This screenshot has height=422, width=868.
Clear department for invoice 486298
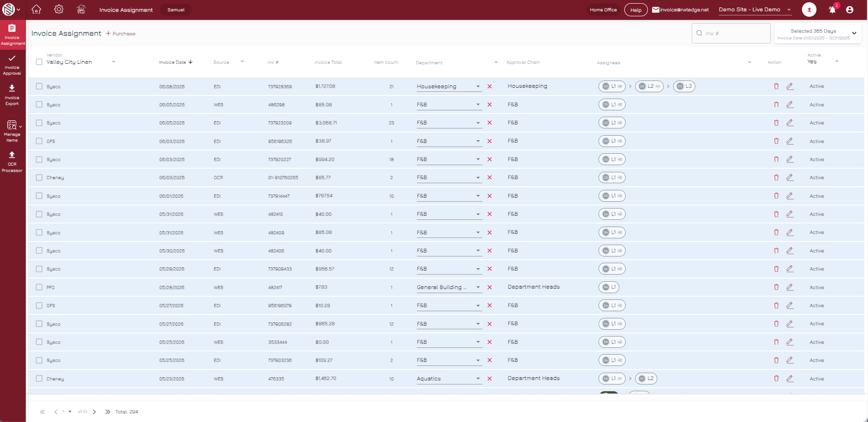pyautogui.click(x=489, y=104)
